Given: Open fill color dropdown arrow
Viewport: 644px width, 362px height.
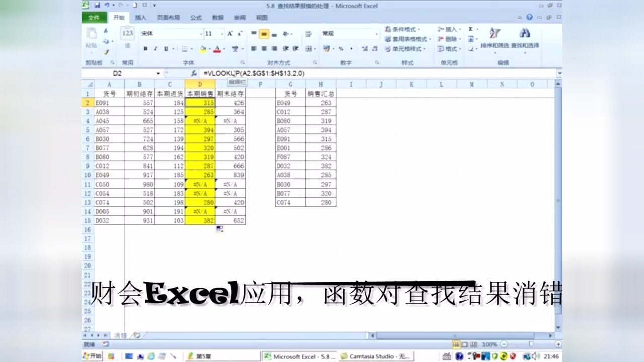Looking at the screenshot, I should click(x=210, y=49).
